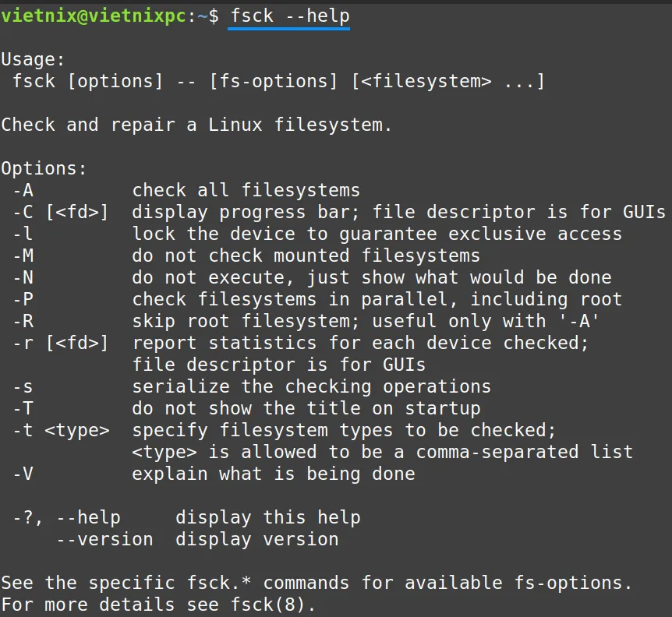This screenshot has height=617, width=672.
Task: Click the -P parallel check option line
Action: (317, 299)
